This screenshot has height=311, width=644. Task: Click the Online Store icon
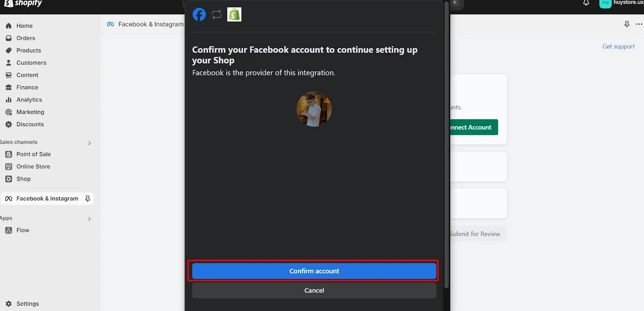[x=8, y=167]
